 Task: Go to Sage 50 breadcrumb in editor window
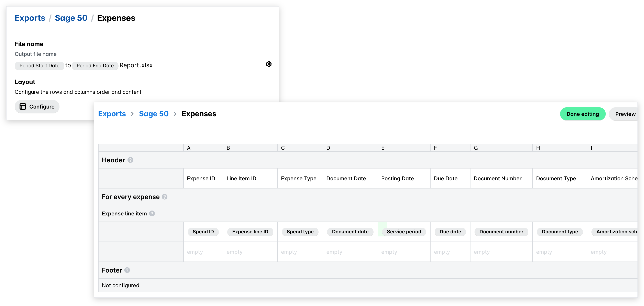154,114
